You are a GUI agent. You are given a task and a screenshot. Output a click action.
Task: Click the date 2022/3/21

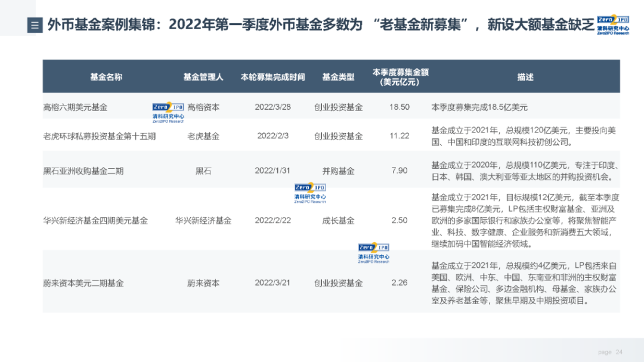[273, 283]
